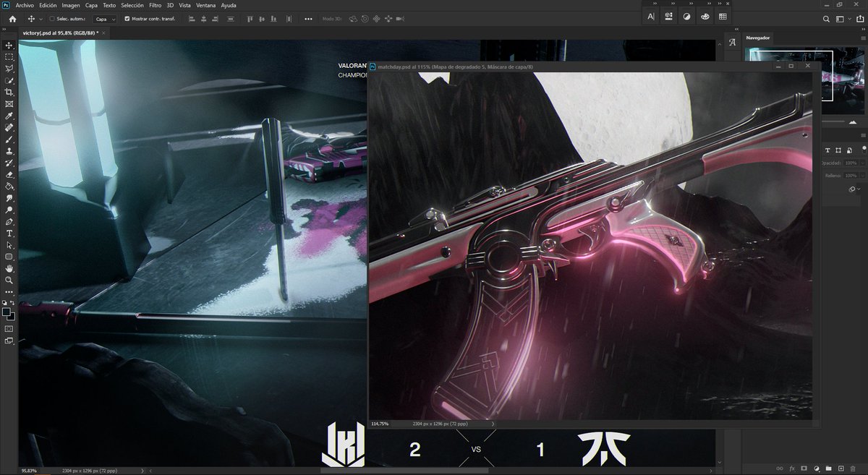Open the Glyphs panel icon
The height and width of the screenshot is (475, 868).
coord(733,42)
